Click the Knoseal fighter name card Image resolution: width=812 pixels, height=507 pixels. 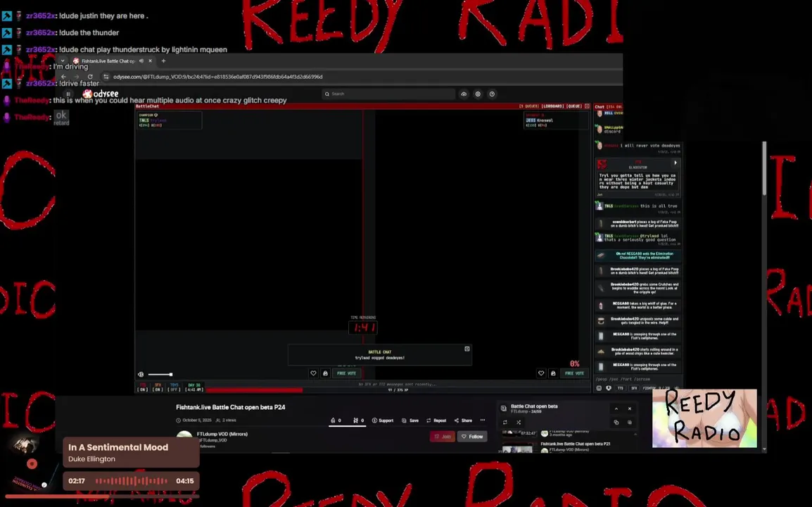pyautogui.click(x=556, y=120)
